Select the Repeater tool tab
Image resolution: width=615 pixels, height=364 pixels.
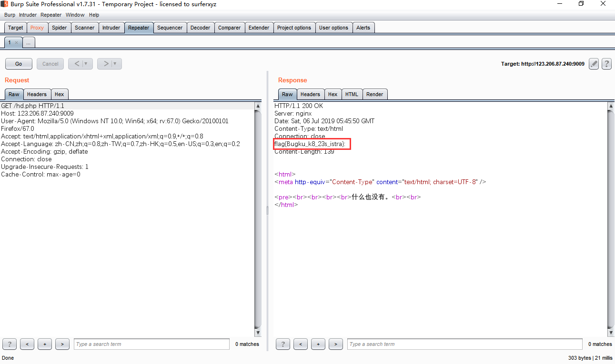pos(139,28)
